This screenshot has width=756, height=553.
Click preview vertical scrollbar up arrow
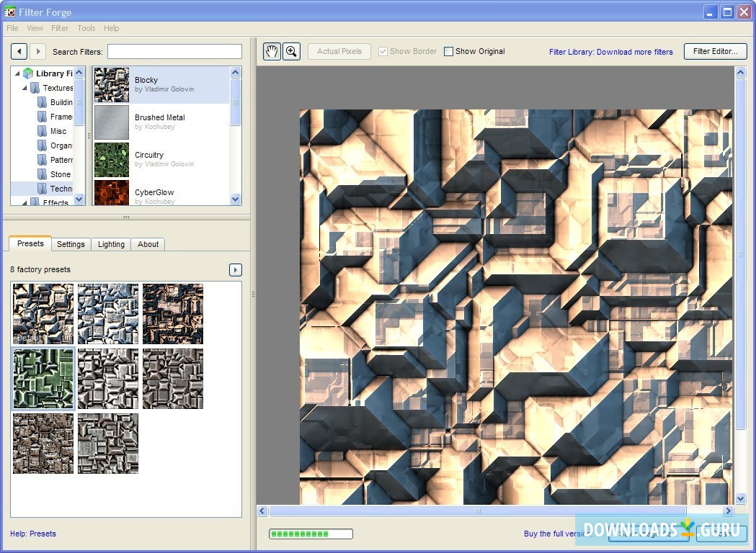(x=741, y=73)
